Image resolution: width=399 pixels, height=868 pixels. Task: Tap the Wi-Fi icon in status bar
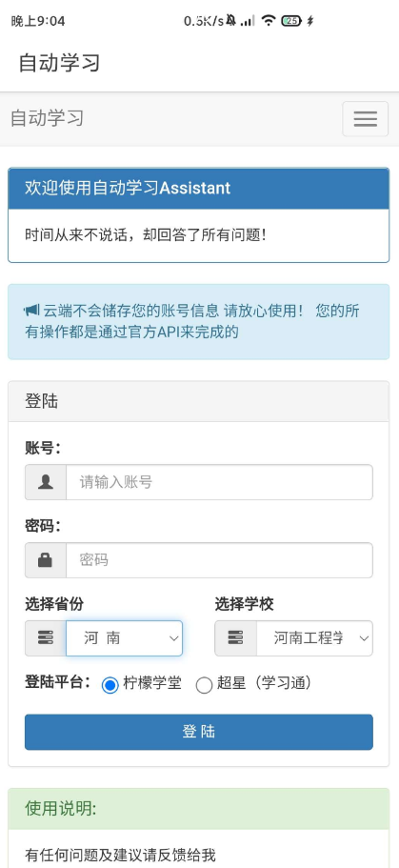click(269, 21)
